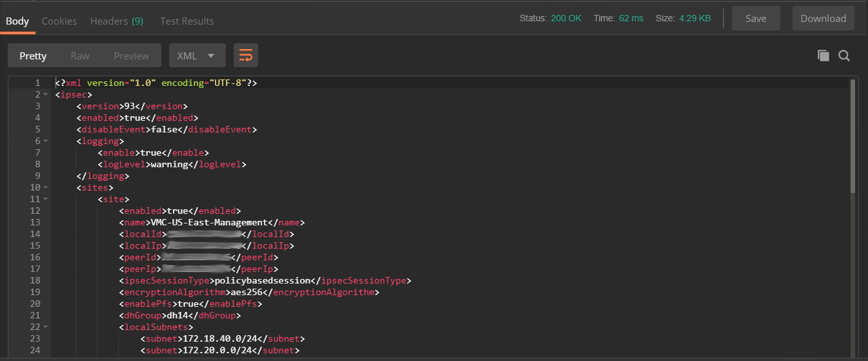Collapse the localSubnets node on line 22

45,327
